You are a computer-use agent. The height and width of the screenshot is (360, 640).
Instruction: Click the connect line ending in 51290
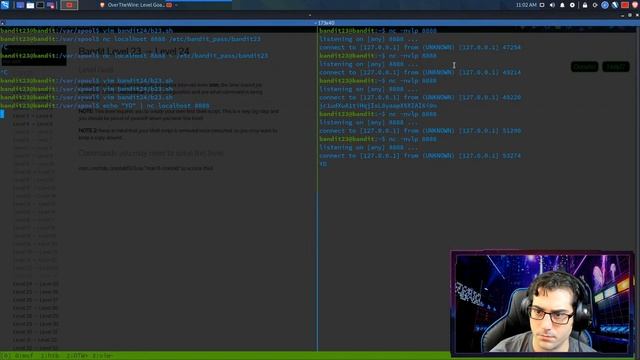point(420,131)
